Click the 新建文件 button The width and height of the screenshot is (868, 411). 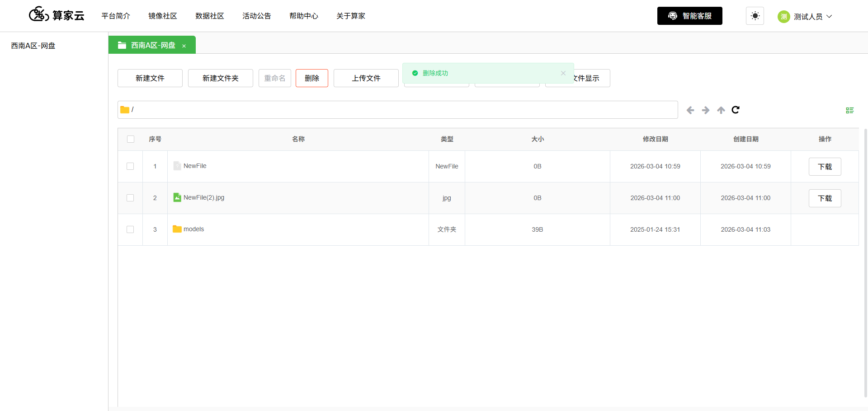pos(150,78)
